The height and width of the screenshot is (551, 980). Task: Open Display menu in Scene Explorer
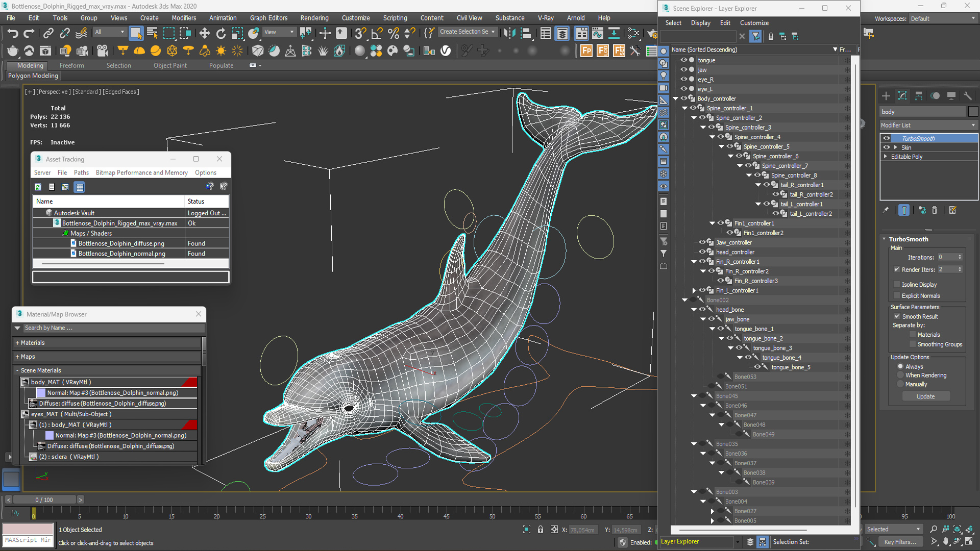click(x=700, y=23)
